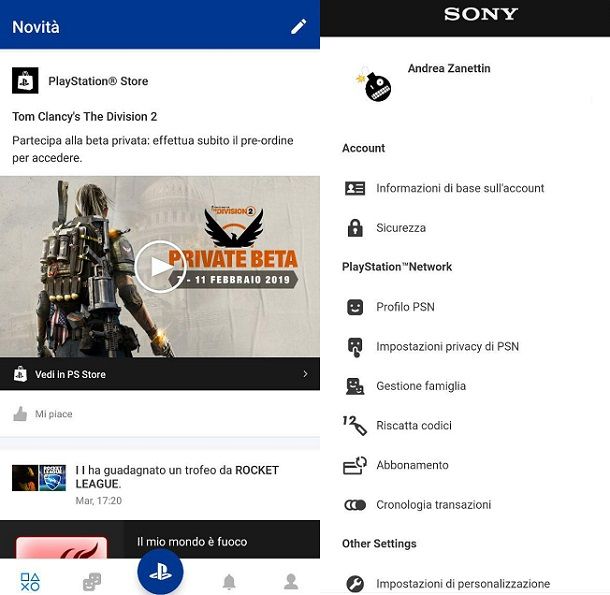Tap the PSN privacy settings icon

[355, 347]
